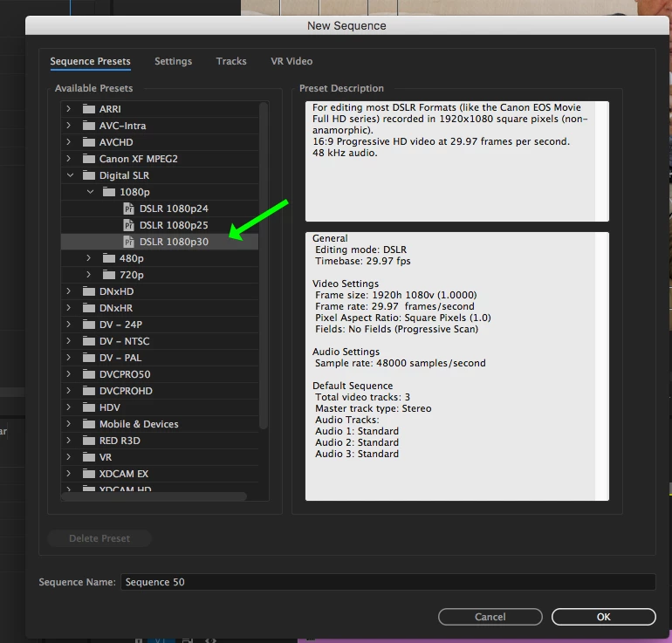
Task: Click the AVC-Intra folder icon
Action: [89, 126]
